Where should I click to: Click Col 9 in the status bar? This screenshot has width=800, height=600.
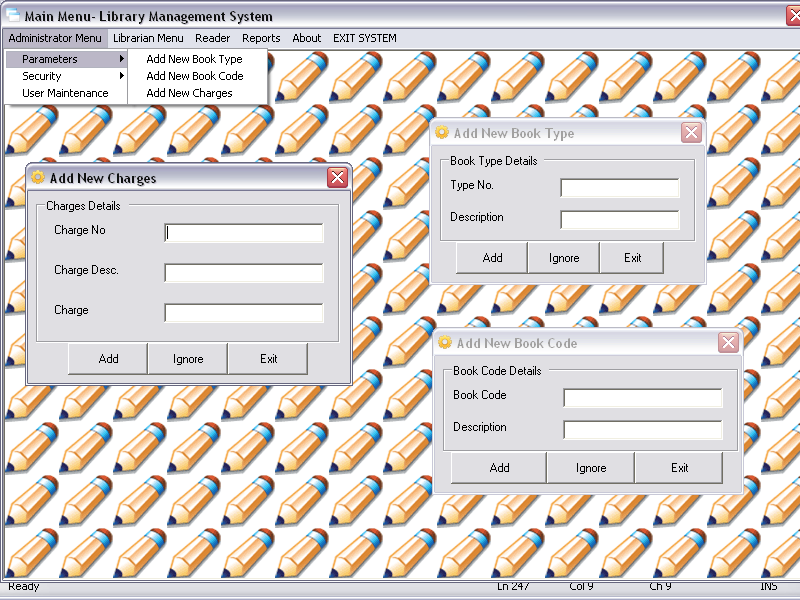tap(581, 587)
